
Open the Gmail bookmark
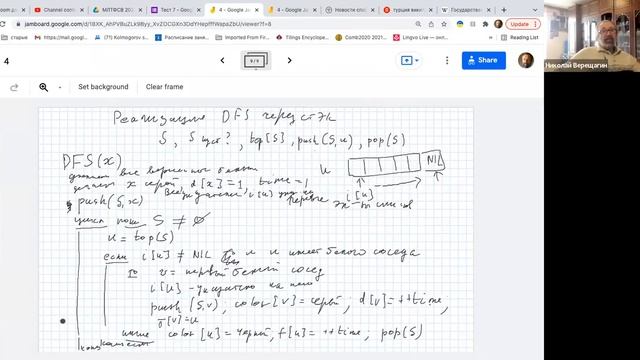[61, 37]
